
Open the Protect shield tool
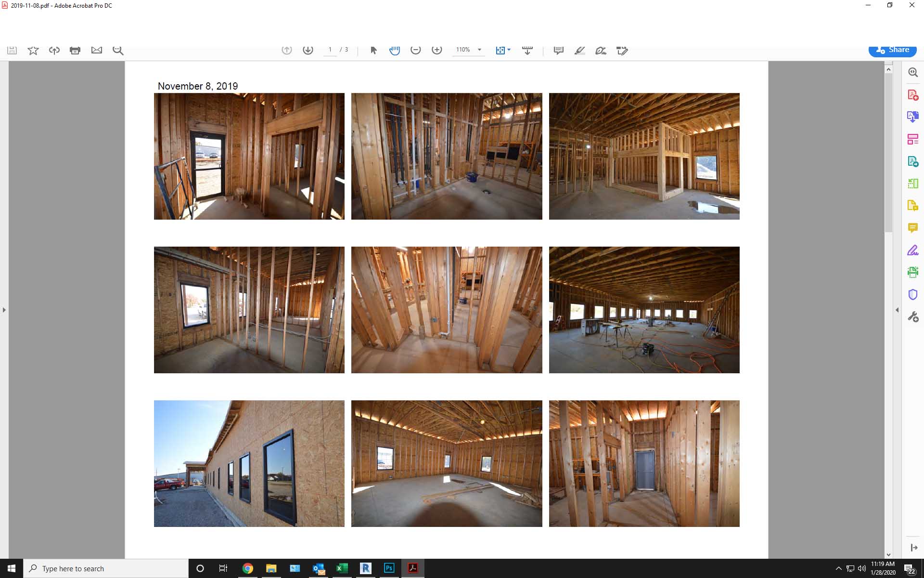coord(913,294)
